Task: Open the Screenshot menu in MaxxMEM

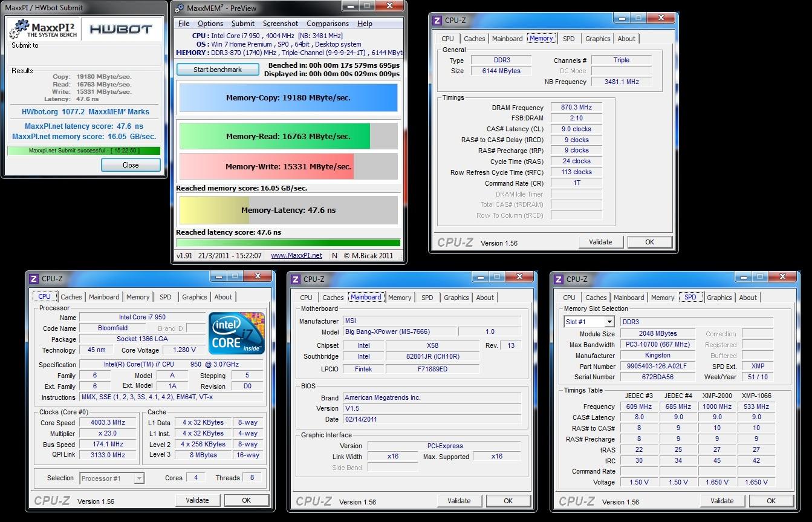Action: coord(281,24)
